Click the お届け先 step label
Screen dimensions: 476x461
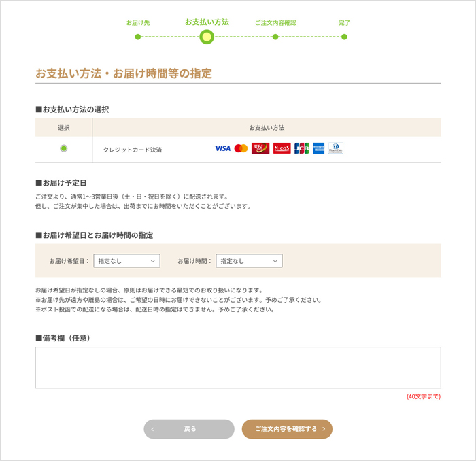coord(138,23)
